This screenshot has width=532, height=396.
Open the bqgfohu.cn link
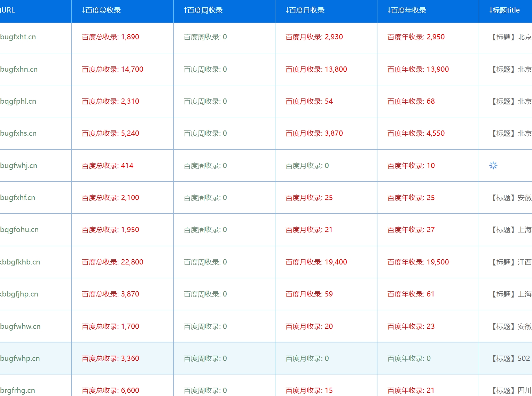[19, 230]
